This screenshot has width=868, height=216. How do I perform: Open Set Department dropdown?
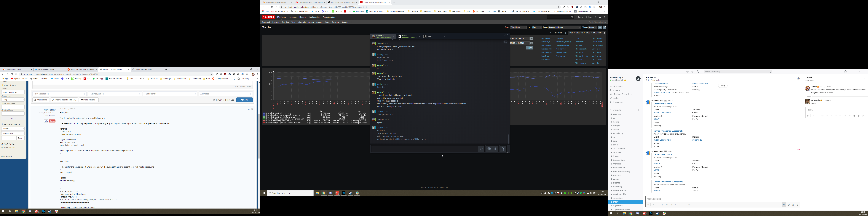pyautogui.click(x=59, y=94)
